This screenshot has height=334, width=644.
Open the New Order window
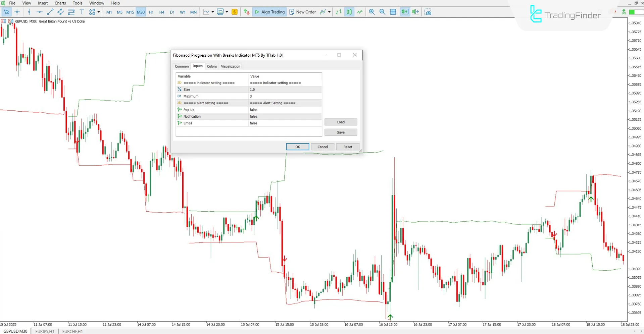(302, 12)
